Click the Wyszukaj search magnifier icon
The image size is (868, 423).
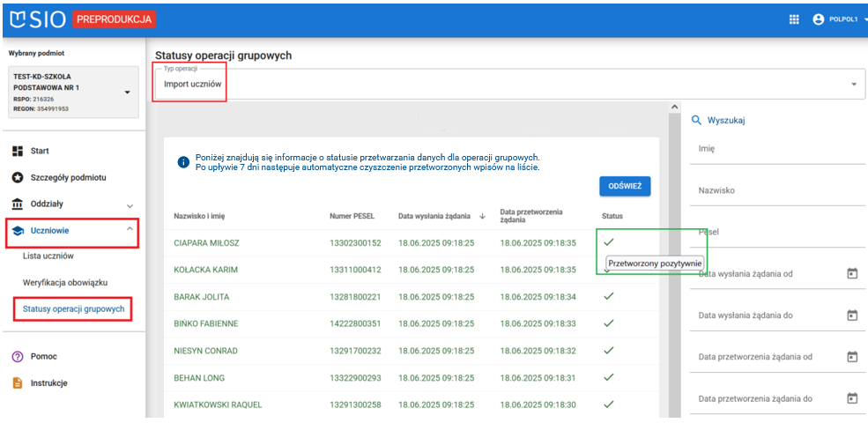click(696, 121)
